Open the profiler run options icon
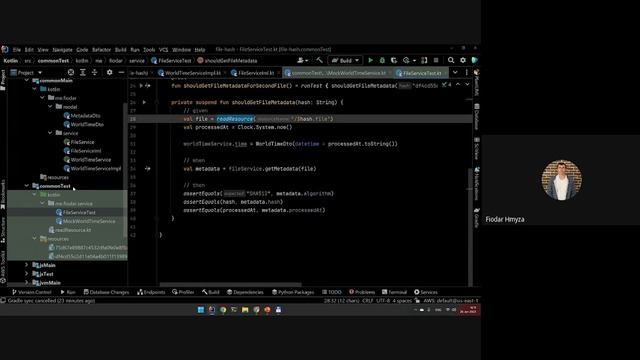This screenshot has height=360, width=640. (406, 60)
